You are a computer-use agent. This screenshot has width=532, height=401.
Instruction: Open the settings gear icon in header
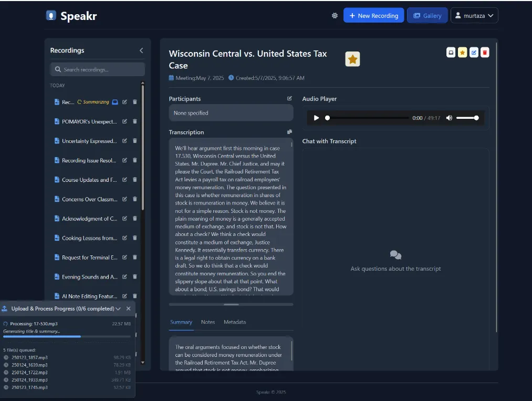pos(335,16)
